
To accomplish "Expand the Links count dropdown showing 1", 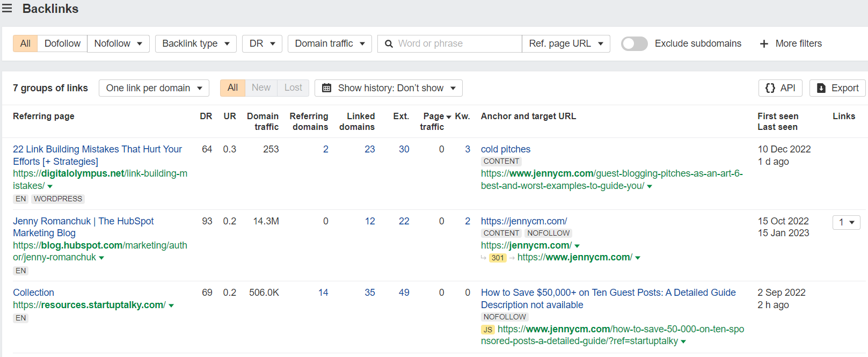I will [x=846, y=222].
